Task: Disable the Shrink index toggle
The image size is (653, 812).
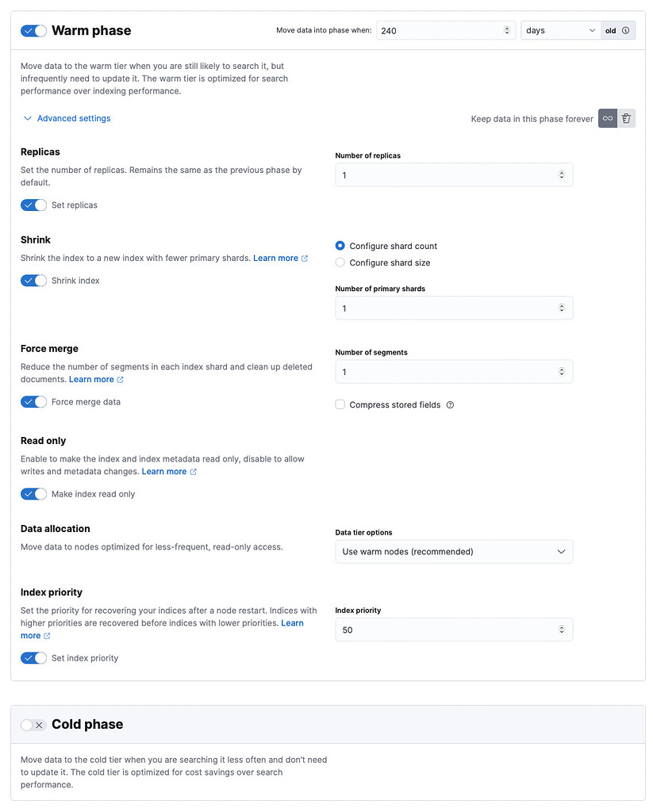Action: point(33,280)
